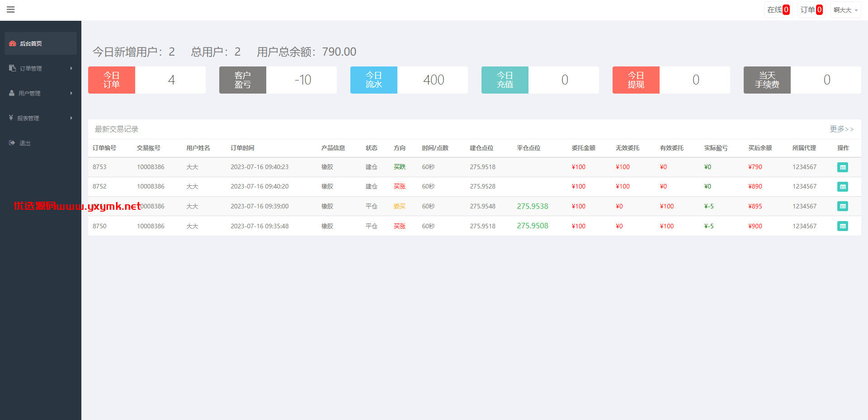Viewport: 868px width, 420px height.
Task: Click 最新交易记录 panel title
Action: tap(117, 129)
